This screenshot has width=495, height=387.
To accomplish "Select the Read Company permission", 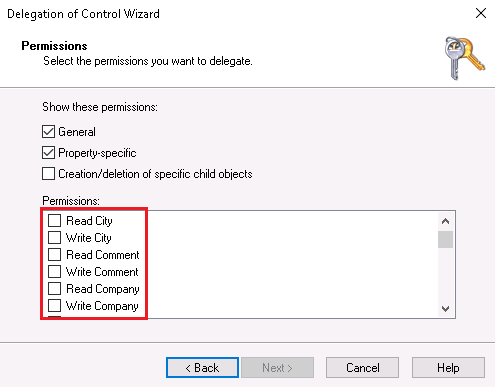I will tap(54, 288).
